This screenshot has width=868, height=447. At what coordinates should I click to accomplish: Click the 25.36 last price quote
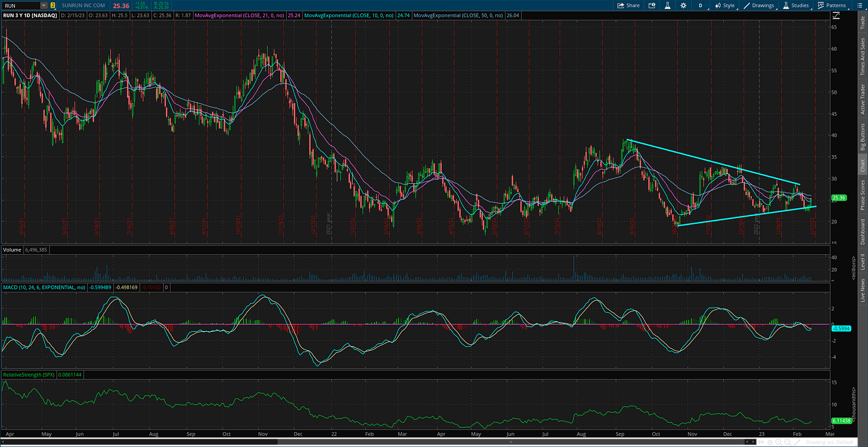121,5
